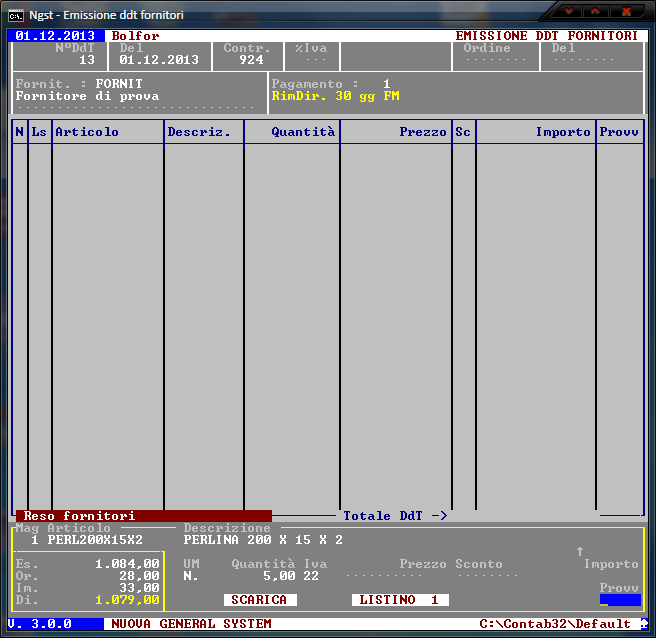This screenshot has height=638, width=656.
Task: Click the SCARICA button
Action: (x=259, y=600)
